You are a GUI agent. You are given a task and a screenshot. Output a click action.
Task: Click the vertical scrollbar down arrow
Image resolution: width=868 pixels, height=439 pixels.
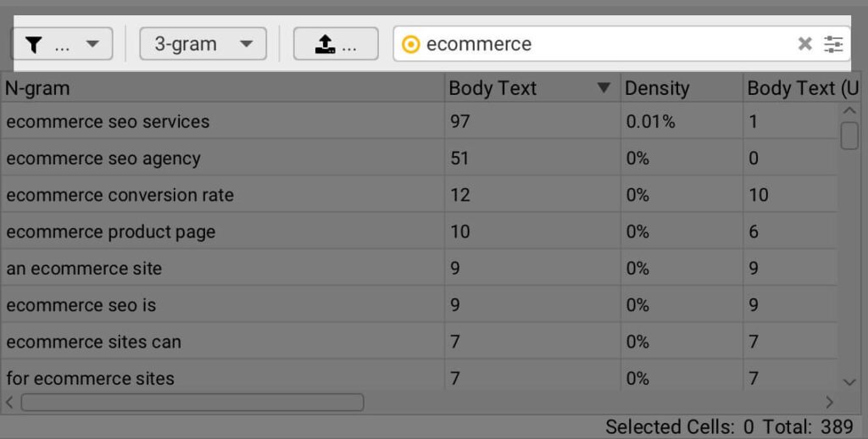pyautogui.click(x=849, y=381)
